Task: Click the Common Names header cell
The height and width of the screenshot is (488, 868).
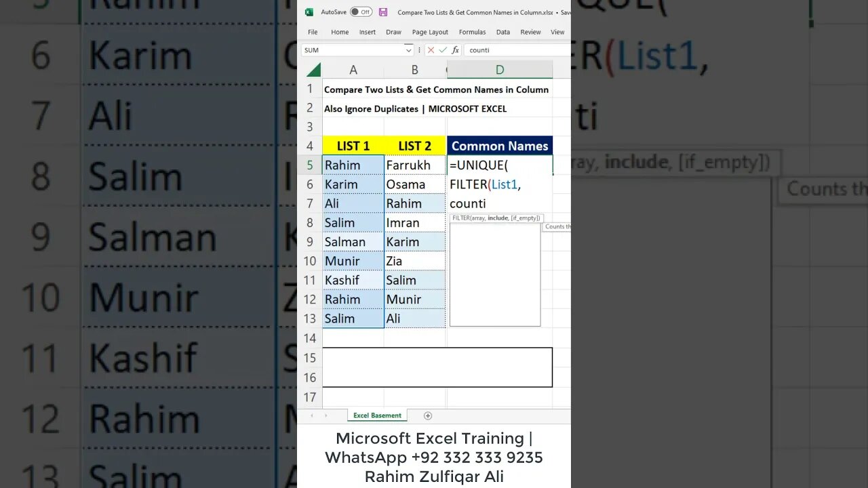Action: tap(500, 146)
